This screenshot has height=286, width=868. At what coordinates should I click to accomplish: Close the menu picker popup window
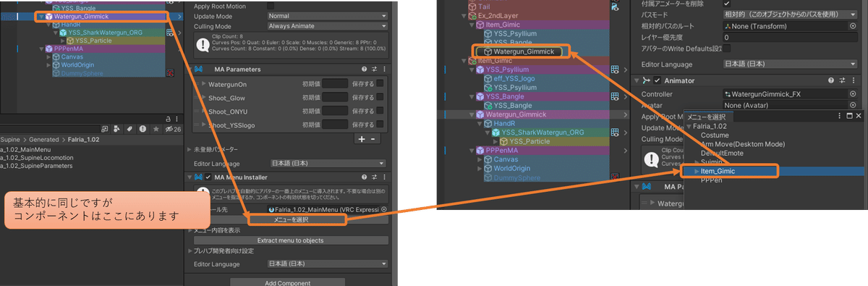click(x=859, y=117)
